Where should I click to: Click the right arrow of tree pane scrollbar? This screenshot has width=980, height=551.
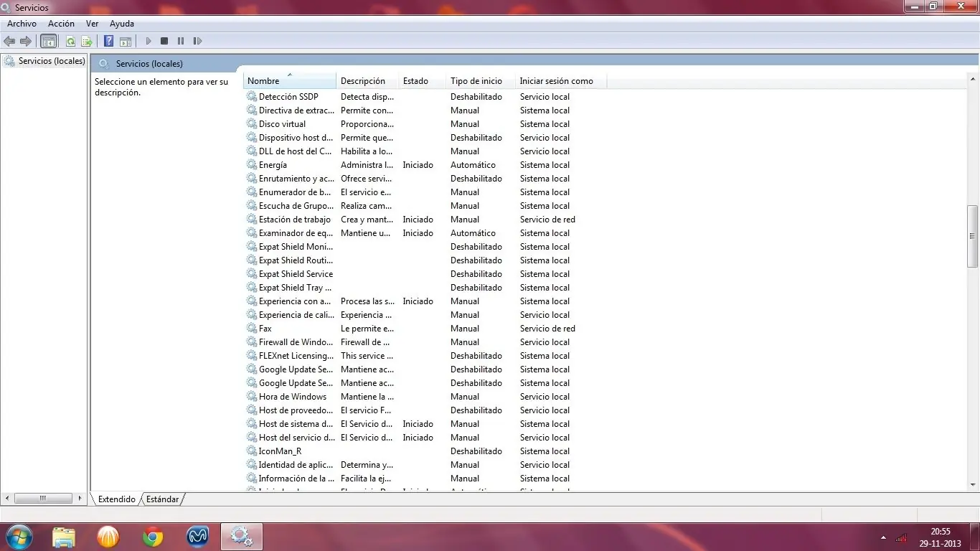coord(79,498)
